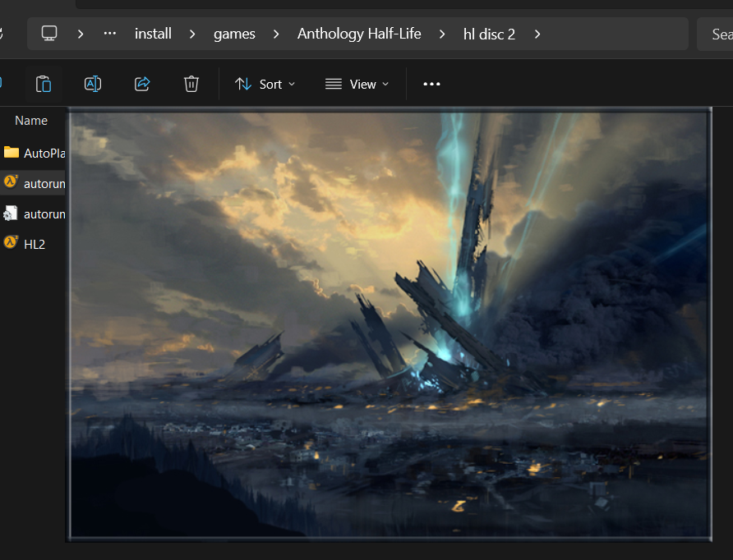Navigate to the games folder breadcrumb
The height and width of the screenshot is (560, 733).
click(234, 34)
